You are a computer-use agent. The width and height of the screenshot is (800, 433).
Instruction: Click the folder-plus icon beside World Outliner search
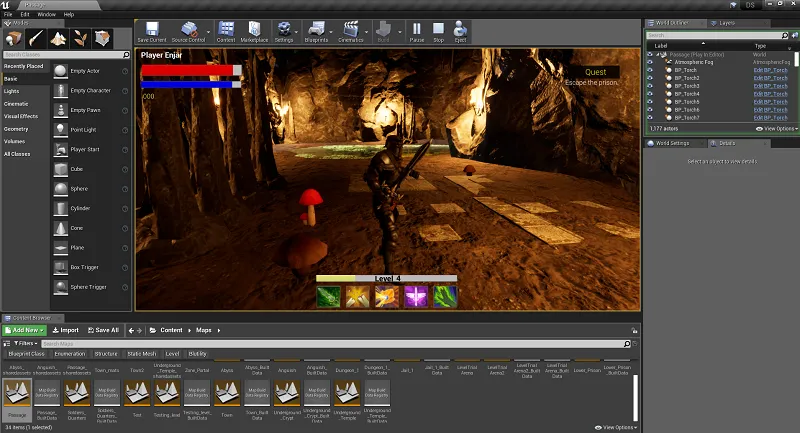794,35
